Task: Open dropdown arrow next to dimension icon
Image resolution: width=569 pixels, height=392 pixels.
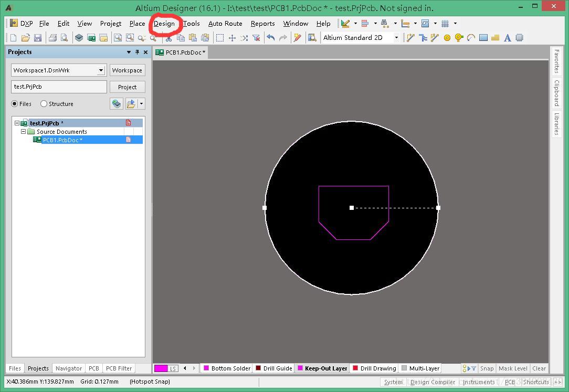Action: click(x=415, y=24)
